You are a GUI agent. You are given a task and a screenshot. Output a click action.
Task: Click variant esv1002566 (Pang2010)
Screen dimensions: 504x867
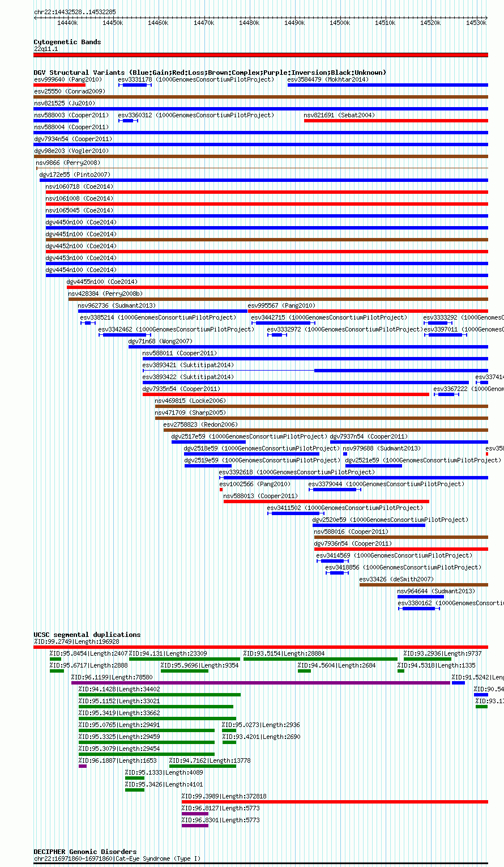221,490
